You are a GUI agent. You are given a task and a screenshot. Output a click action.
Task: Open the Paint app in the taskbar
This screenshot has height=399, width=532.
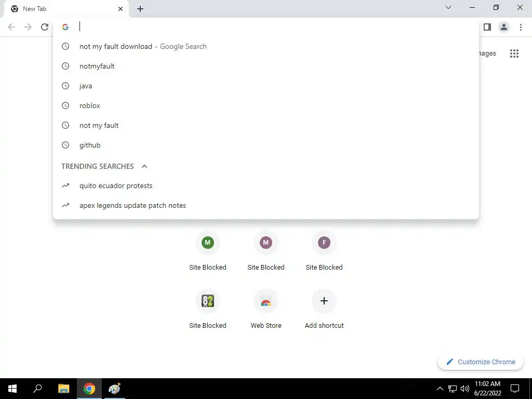tap(114, 389)
